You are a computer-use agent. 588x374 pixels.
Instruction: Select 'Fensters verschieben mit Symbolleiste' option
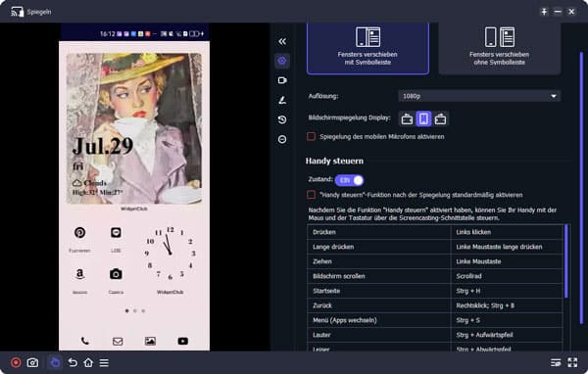(367, 48)
